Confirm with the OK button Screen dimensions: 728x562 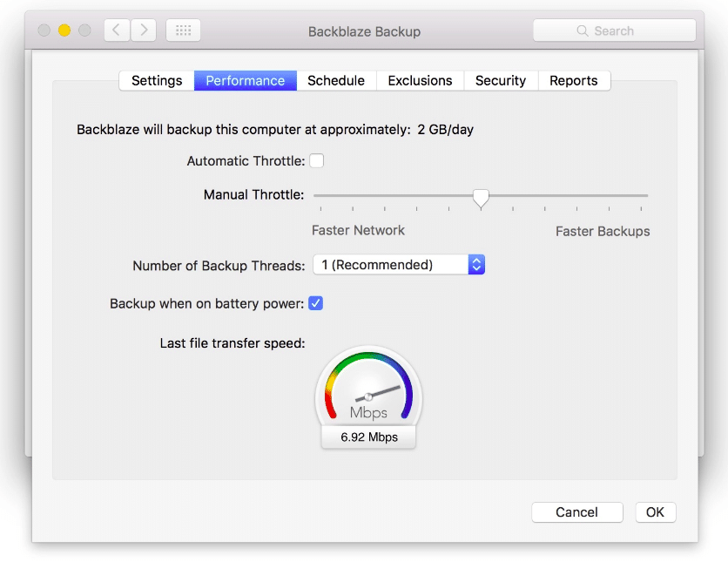(655, 512)
